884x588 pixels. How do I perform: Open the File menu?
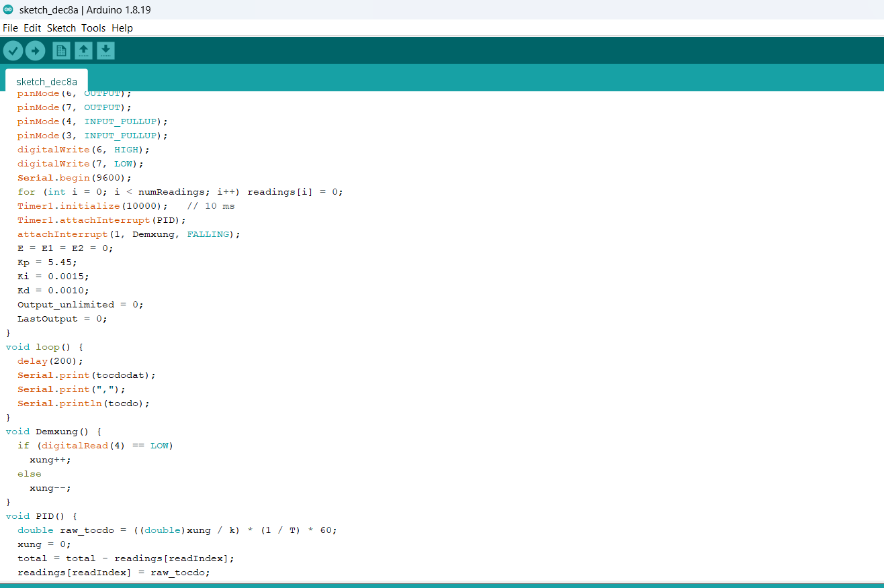pos(10,28)
